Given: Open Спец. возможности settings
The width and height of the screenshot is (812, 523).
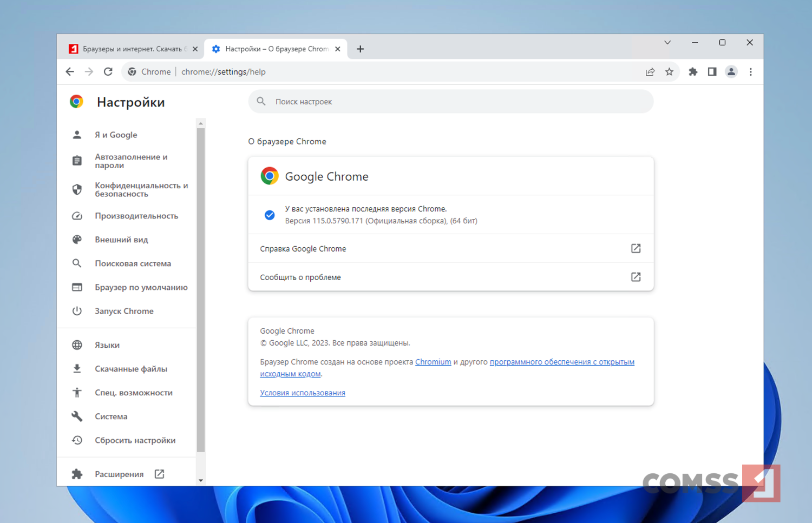Looking at the screenshot, I should point(127,392).
